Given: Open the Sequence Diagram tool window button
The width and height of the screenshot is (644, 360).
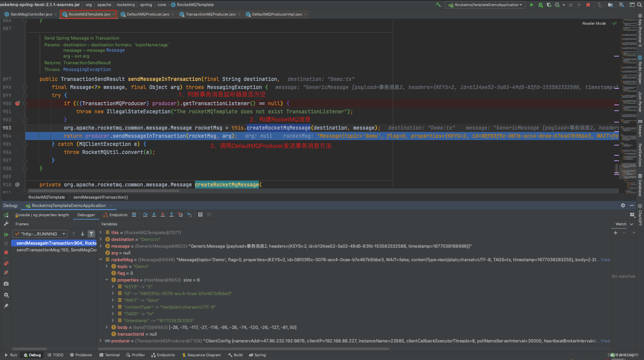Looking at the screenshot, I should tap(201, 355).
